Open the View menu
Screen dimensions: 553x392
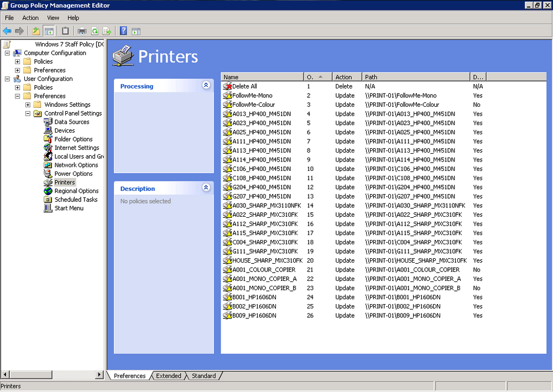[x=53, y=18]
